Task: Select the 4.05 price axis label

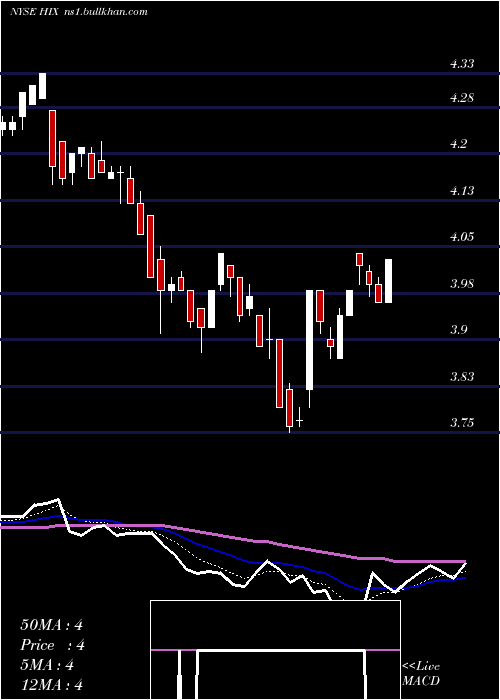Action: 462,237
